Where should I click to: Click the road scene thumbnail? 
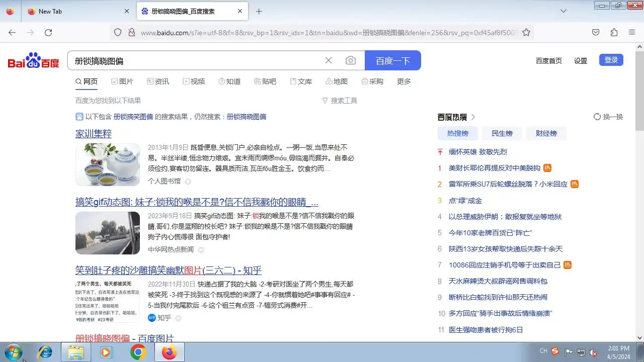click(108, 233)
